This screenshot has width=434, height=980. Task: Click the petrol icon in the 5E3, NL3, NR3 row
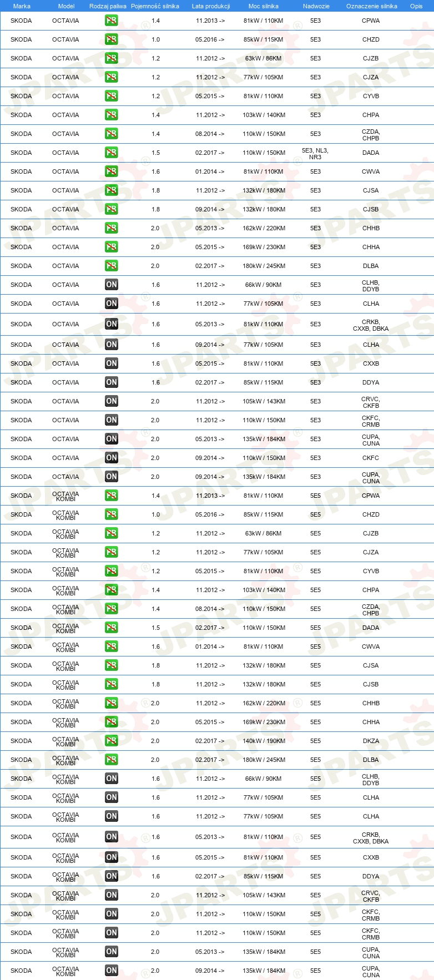(x=112, y=153)
